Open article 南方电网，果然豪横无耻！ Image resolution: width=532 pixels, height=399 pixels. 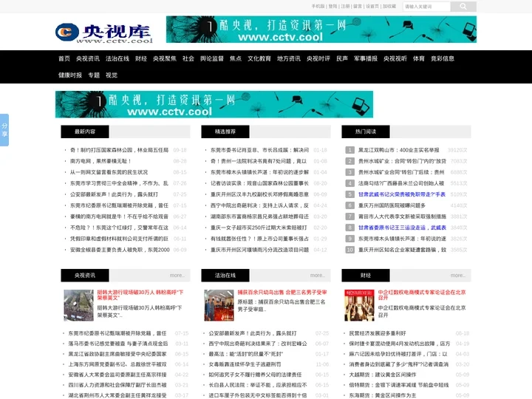coord(100,161)
